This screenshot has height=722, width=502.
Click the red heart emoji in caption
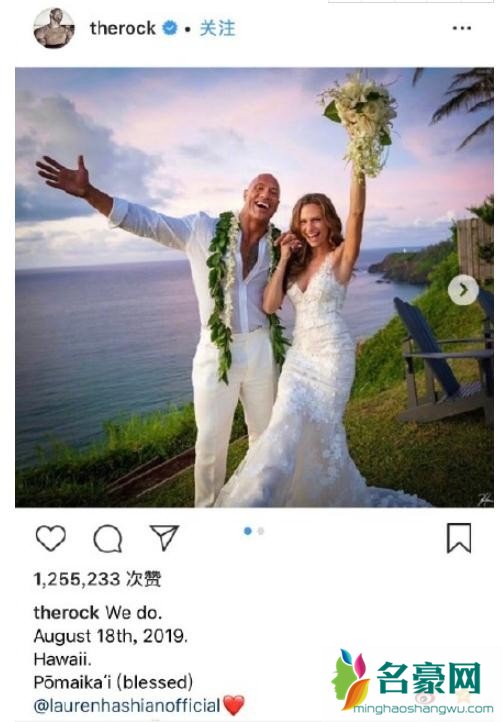coord(233,705)
